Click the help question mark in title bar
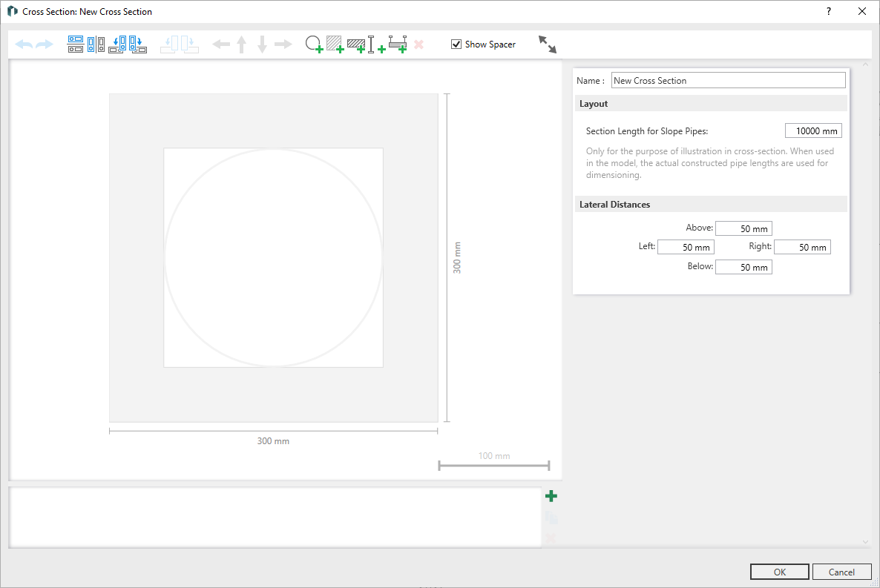This screenshot has height=588, width=880. point(829,11)
